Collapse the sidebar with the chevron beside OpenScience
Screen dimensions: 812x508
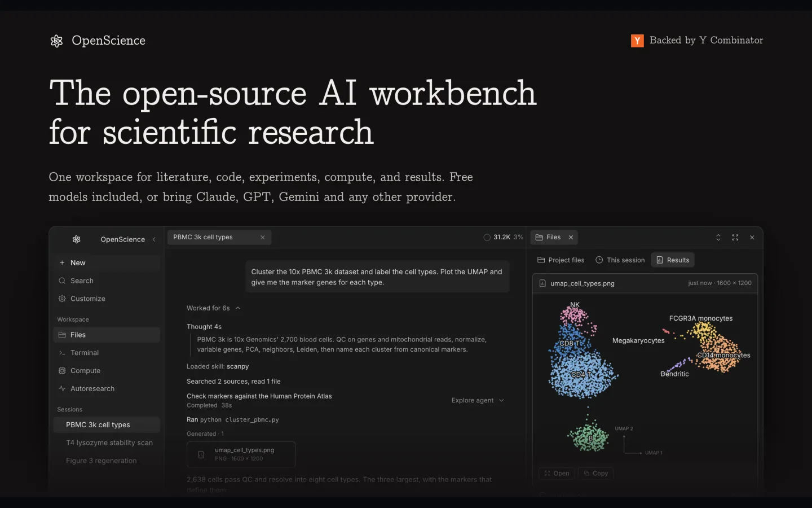[154, 239]
